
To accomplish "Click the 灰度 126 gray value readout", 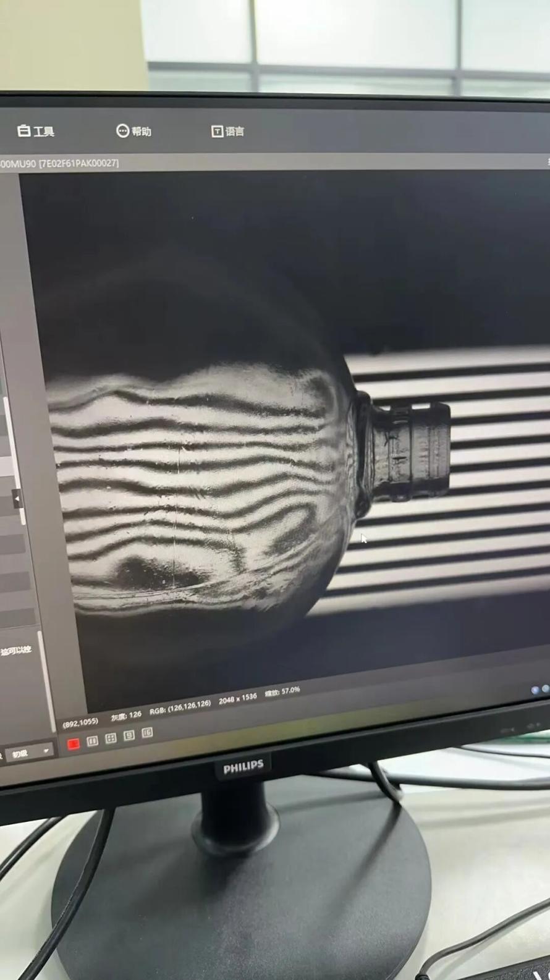I will click(126, 716).
